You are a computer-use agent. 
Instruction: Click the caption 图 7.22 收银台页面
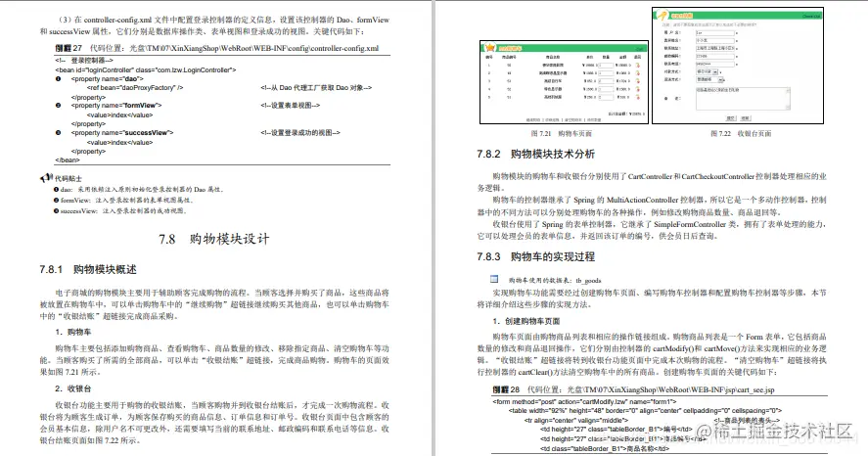pyautogui.click(x=741, y=133)
